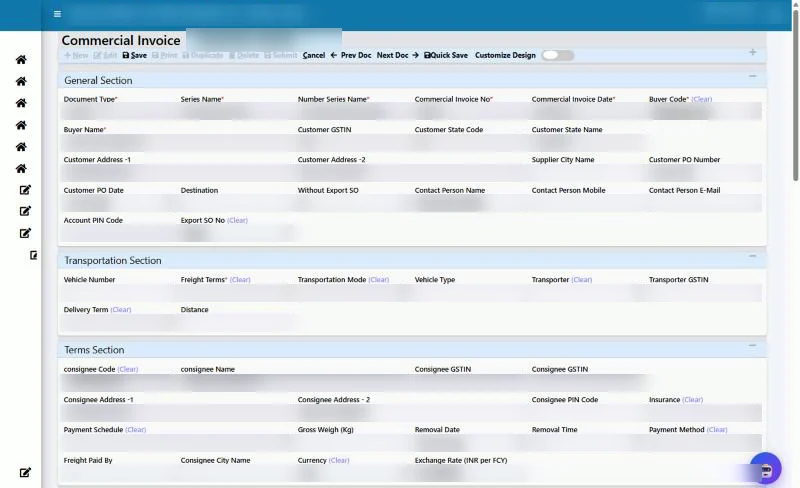Toggle the Customize Design switch

pyautogui.click(x=558, y=55)
